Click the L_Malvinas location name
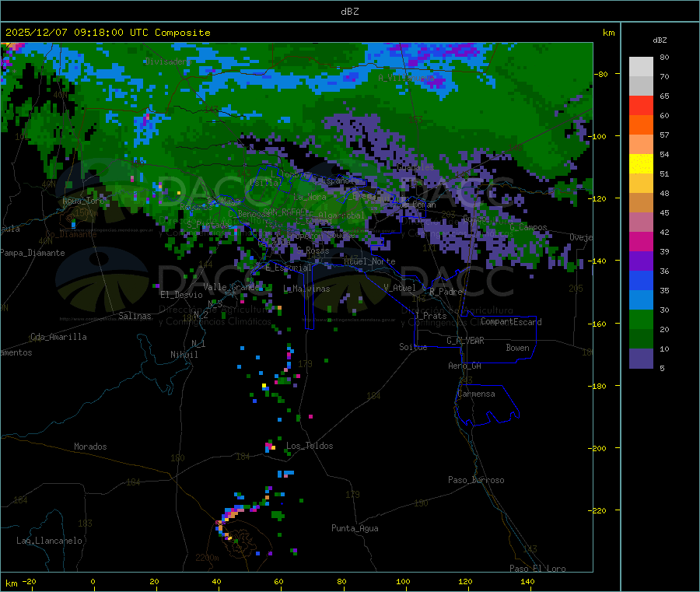The height and width of the screenshot is (592, 700). point(306,289)
